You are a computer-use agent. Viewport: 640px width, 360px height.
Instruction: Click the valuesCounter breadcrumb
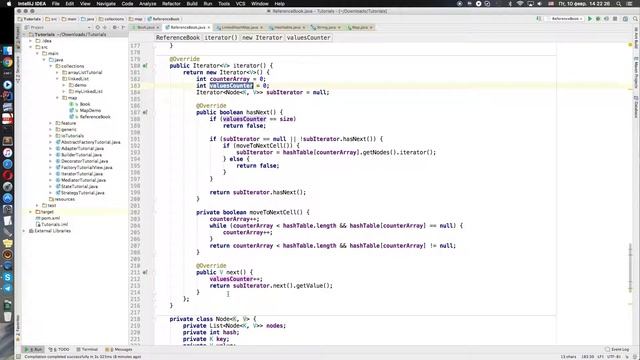(x=308, y=38)
